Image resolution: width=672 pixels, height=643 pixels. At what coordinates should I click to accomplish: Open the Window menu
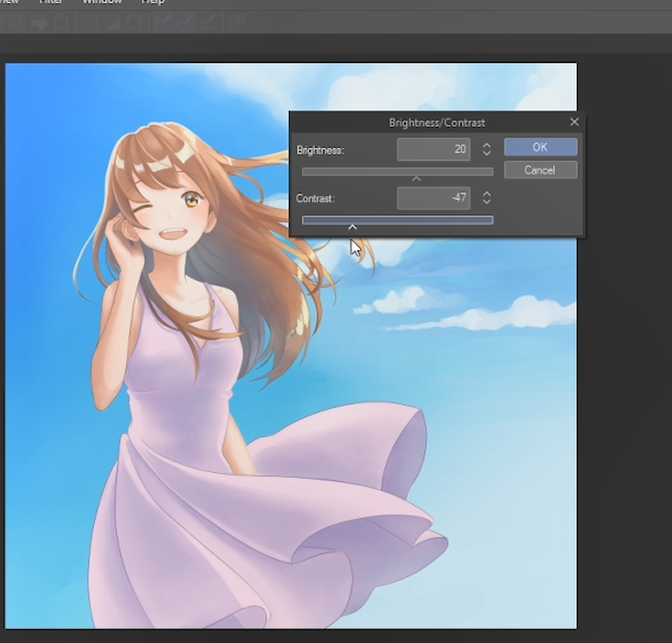[101, 3]
